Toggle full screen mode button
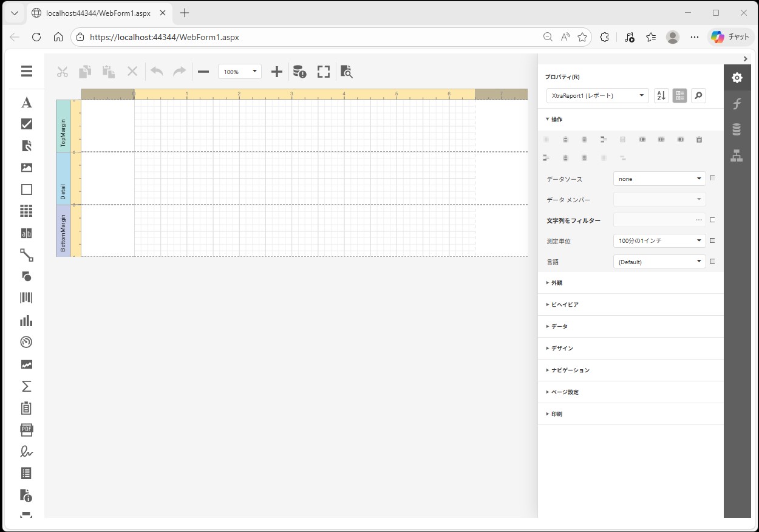Screen dimensions: 759x532 click(x=324, y=72)
